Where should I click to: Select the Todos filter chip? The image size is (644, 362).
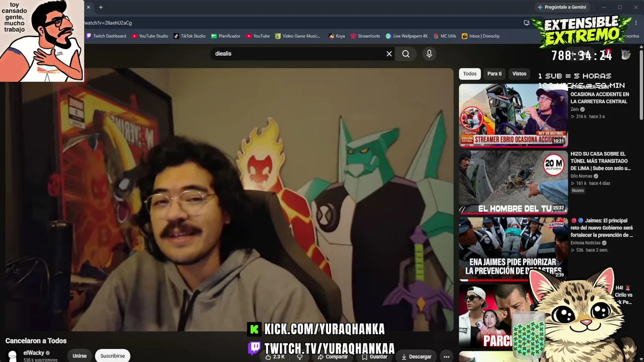coord(470,74)
